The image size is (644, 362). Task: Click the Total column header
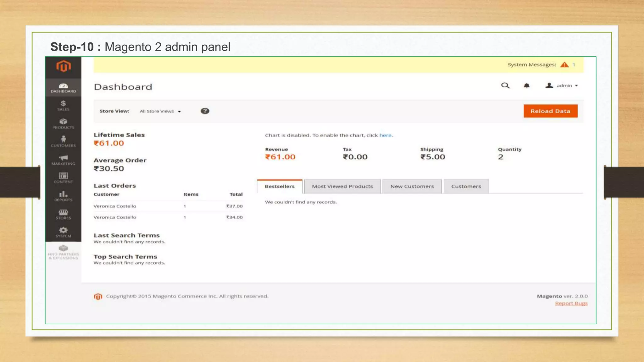coord(236,194)
